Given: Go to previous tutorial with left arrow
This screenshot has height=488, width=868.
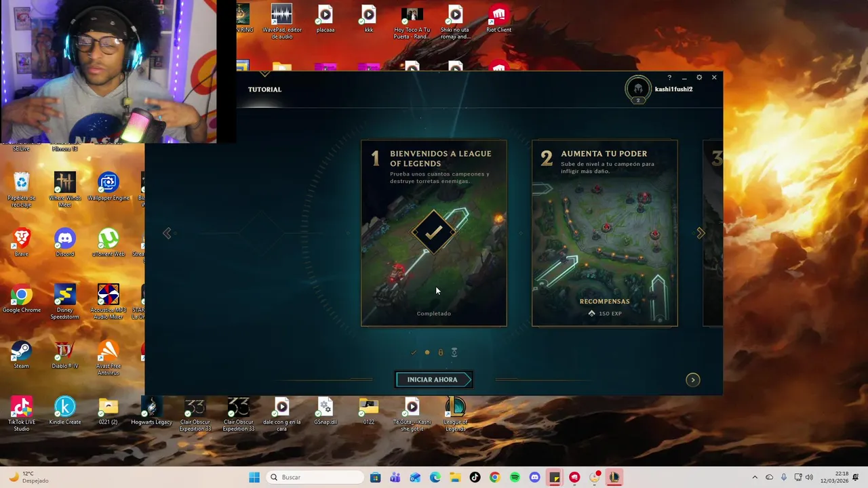Looking at the screenshot, I should point(167,233).
